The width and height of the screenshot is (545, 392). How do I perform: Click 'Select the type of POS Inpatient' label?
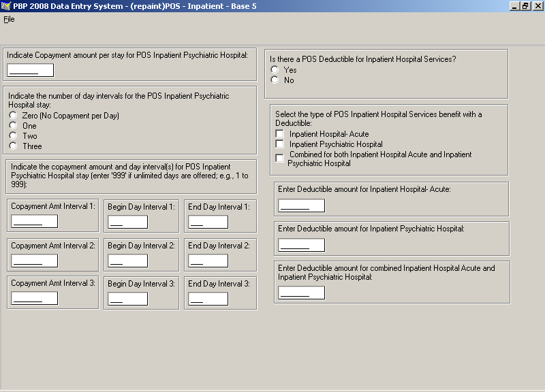pos(379,118)
